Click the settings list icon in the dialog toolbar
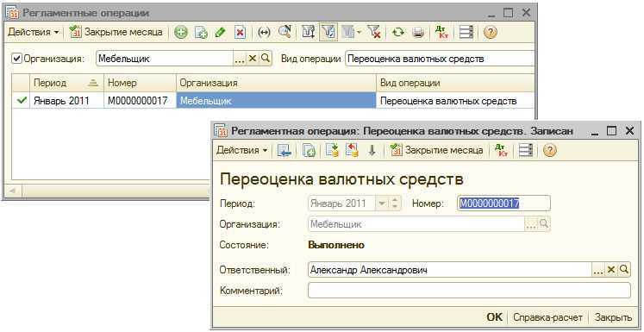 (x=526, y=150)
